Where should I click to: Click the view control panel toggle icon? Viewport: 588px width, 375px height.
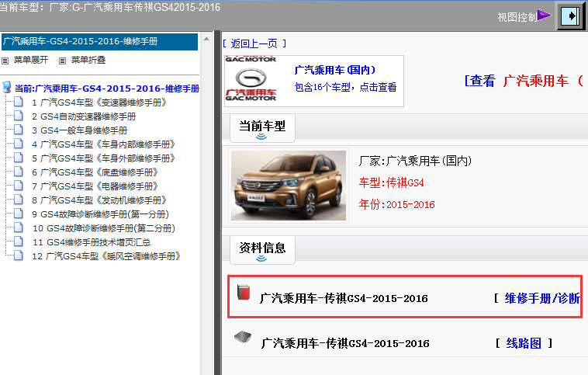[570, 16]
